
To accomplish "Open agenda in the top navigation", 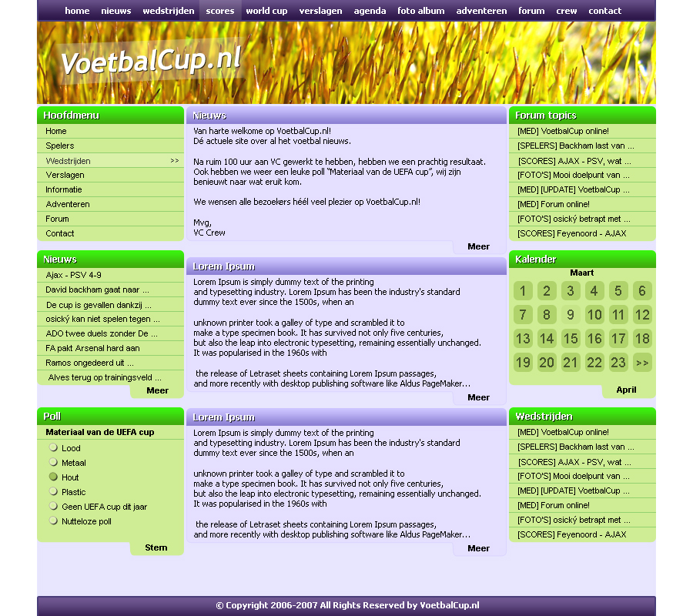I will click(370, 11).
